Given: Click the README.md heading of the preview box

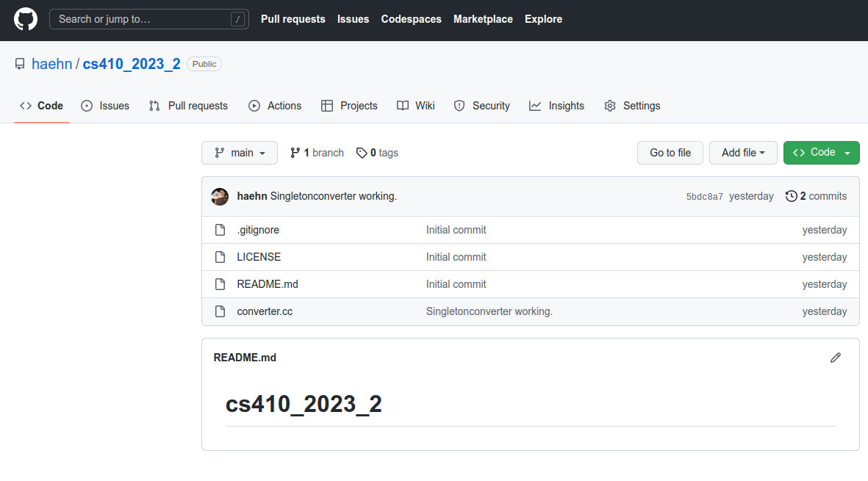Looking at the screenshot, I should click(x=245, y=358).
